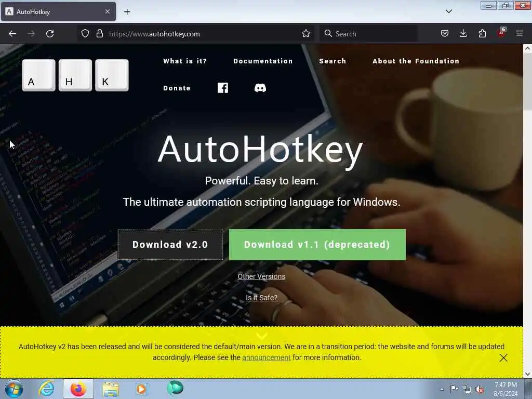This screenshot has width=532, height=399.
Task: Open the green round app in taskbar
Action: (x=175, y=388)
